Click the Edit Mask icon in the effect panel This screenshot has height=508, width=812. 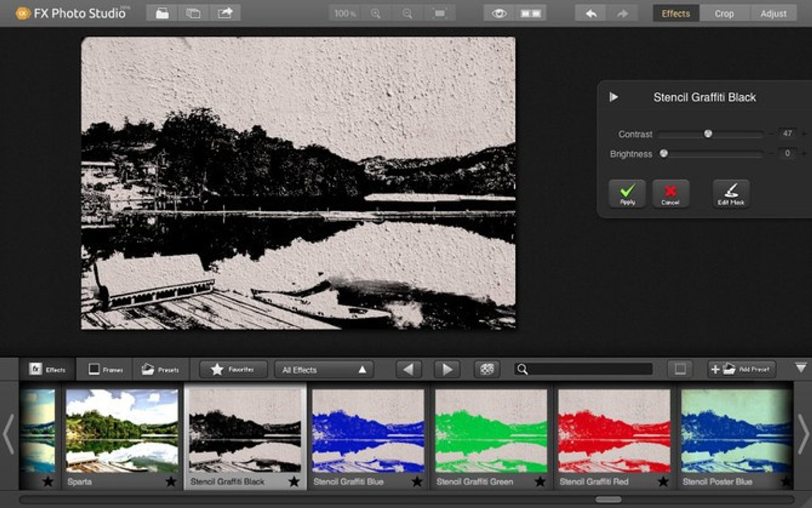click(x=730, y=194)
